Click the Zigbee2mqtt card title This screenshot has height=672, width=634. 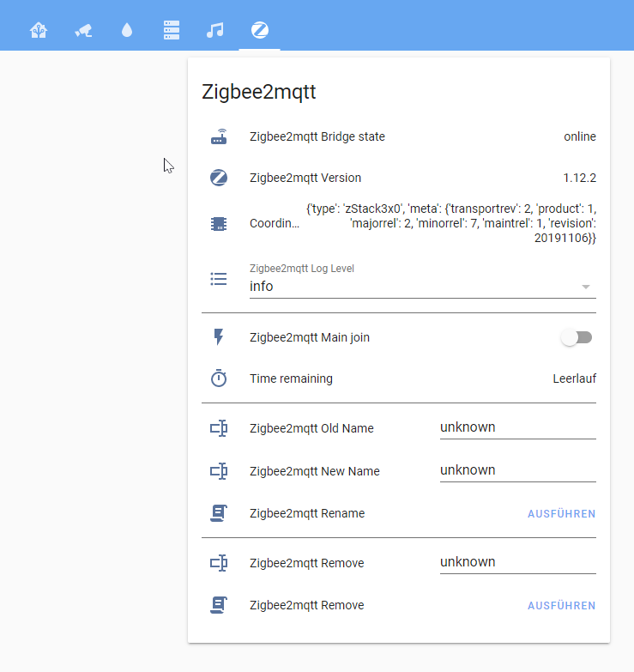[259, 92]
